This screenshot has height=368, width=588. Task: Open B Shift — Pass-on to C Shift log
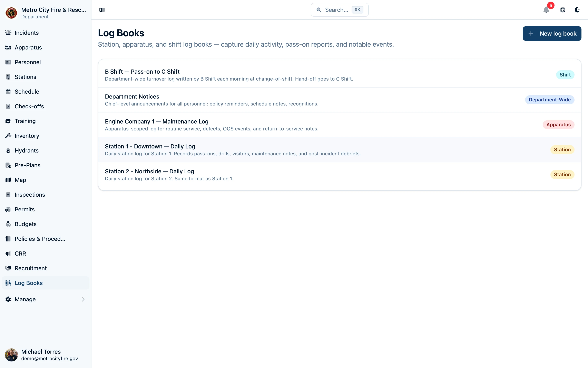pyautogui.click(x=340, y=75)
